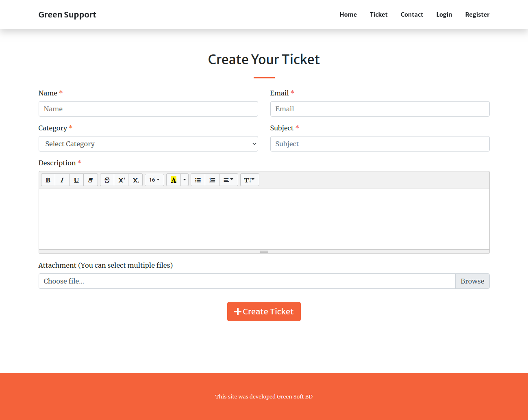Insert an ordered numbered list
Viewport: 528px width, 420px height.
(x=212, y=180)
